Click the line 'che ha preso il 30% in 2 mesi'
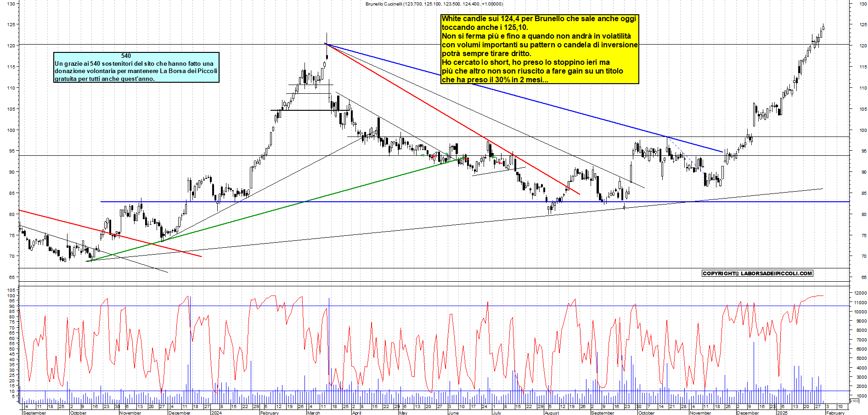 (495, 80)
